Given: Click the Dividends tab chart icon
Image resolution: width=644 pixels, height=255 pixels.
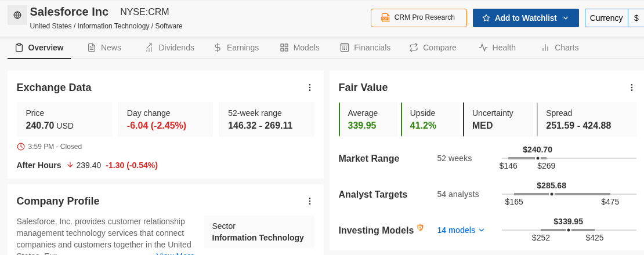Looking at the screenshot, I should [150, 48].
